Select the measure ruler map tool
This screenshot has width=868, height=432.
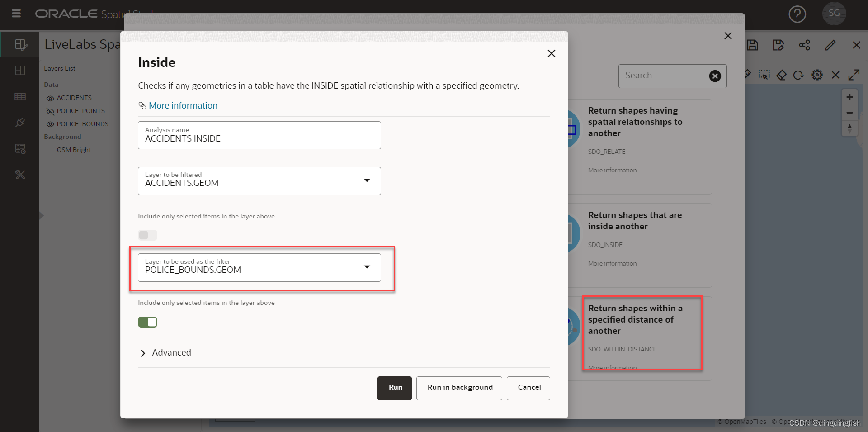[x=748, y=75]
